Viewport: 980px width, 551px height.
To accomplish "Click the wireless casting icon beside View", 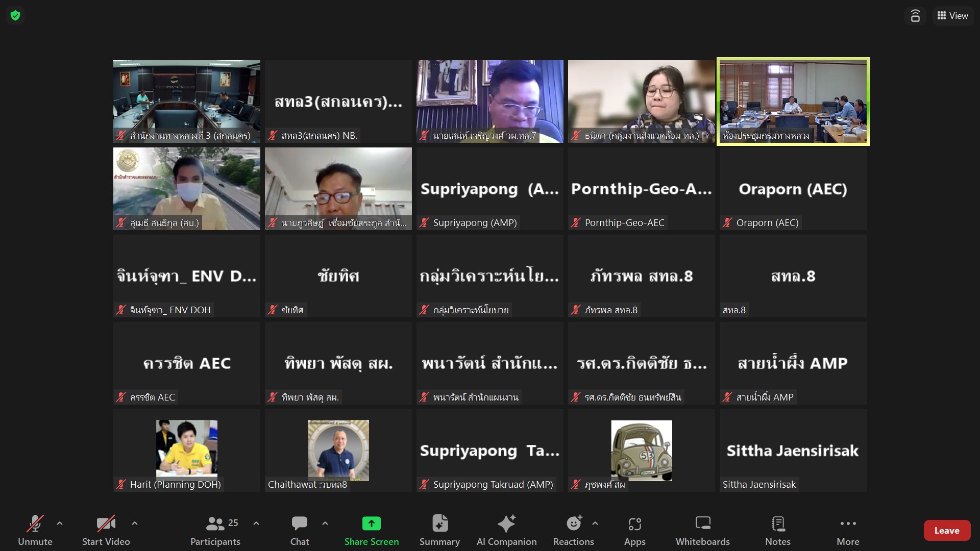I will [x=915, y=16].
